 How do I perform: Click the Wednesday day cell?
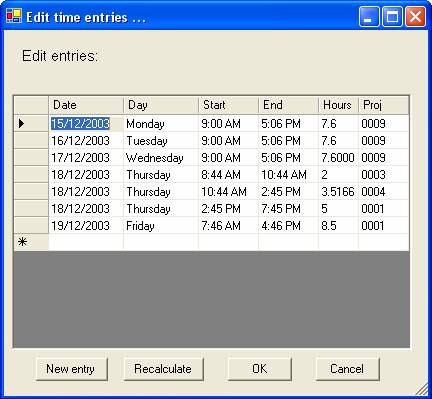161,158
